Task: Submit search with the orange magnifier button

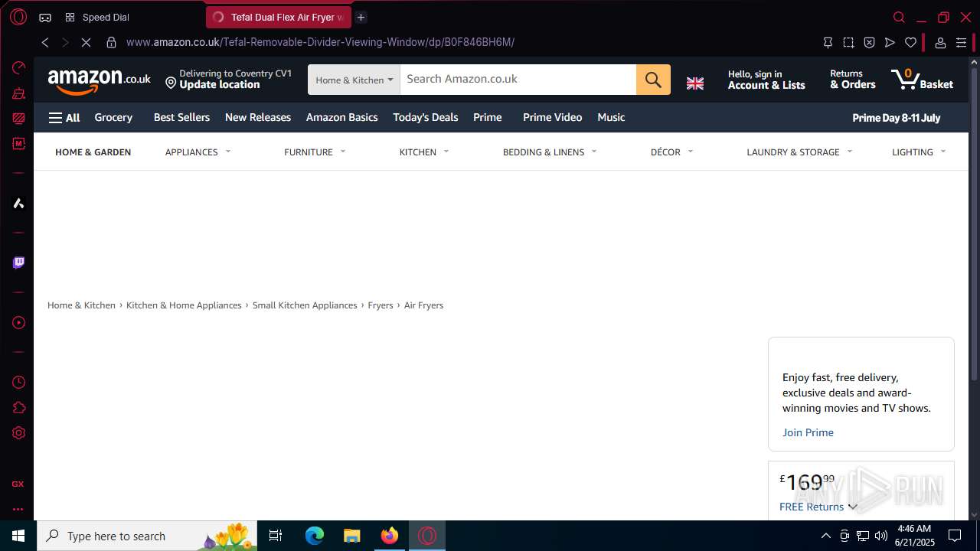Action: click(x=653, y=80)
